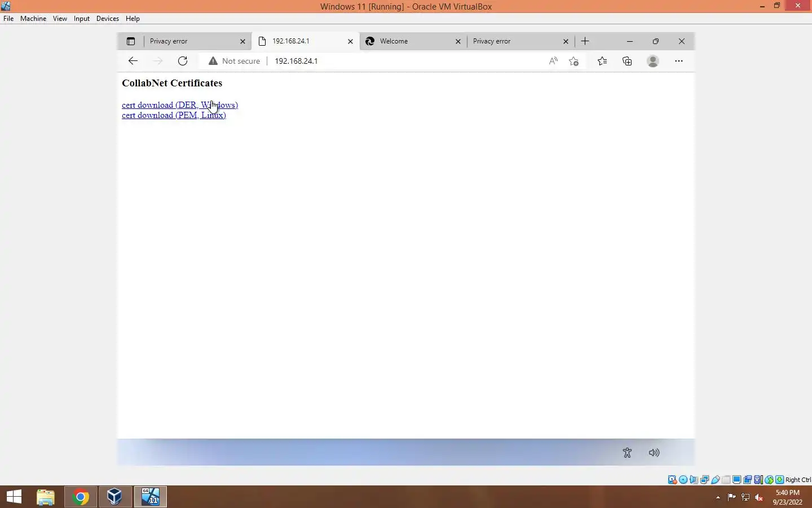Minimize the VirtualBox VM window
The image size is (812, 508).
click(x=762, y=6)
